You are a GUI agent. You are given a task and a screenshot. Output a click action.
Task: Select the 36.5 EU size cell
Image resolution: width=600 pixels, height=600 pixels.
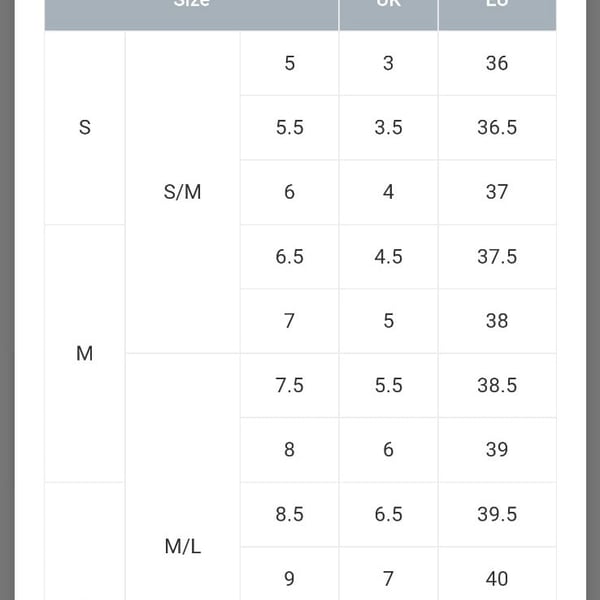coord(497,128)
